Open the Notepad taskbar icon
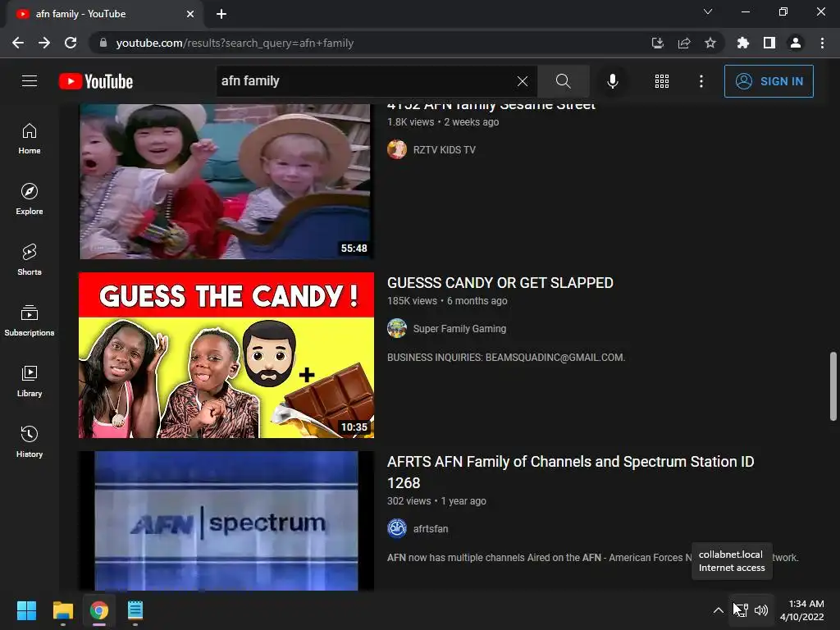The width and height of the screenshot is (840, 630). point(135,610)
